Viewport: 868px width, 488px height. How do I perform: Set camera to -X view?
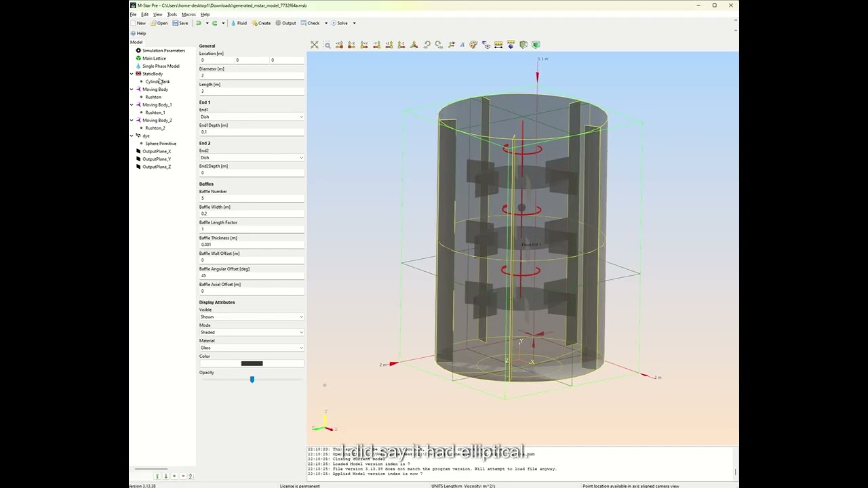351,45
